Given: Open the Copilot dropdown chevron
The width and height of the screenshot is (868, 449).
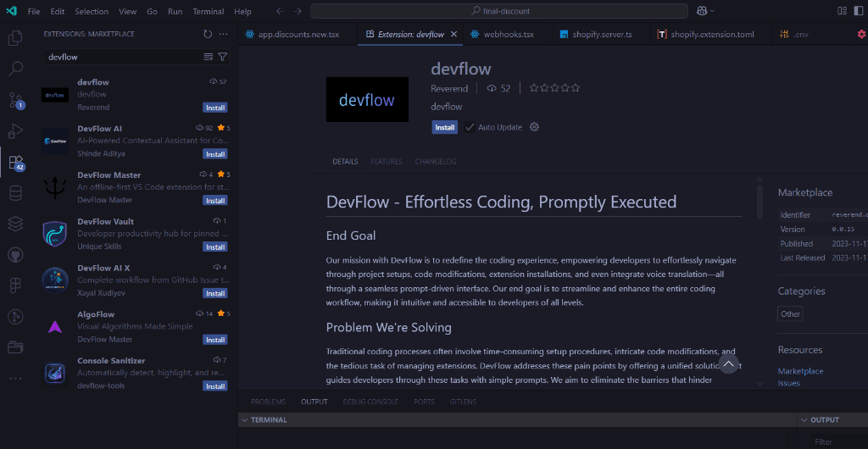Looking at the screenshot, I should [712, 11].
